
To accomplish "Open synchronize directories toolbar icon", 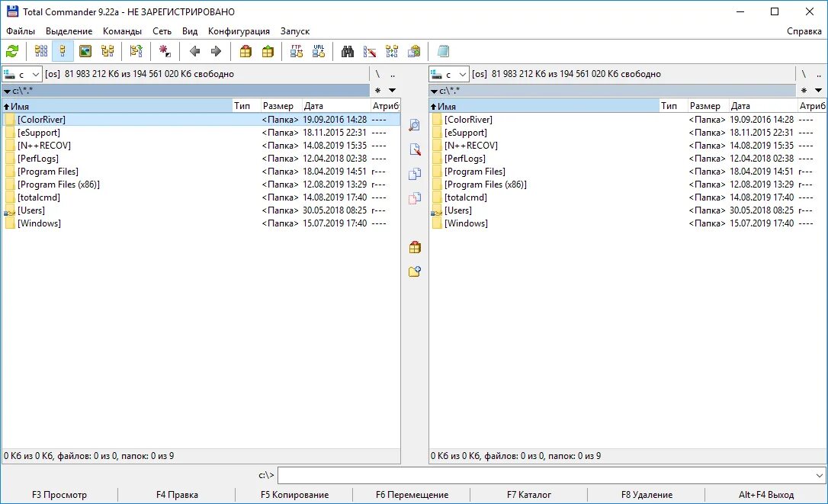I will tap(392, 51).
